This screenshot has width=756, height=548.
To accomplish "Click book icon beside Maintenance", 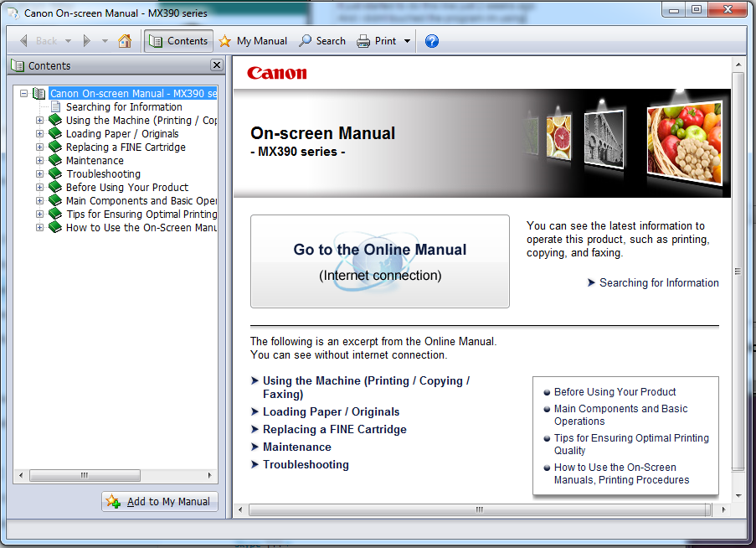I will 55,160.
